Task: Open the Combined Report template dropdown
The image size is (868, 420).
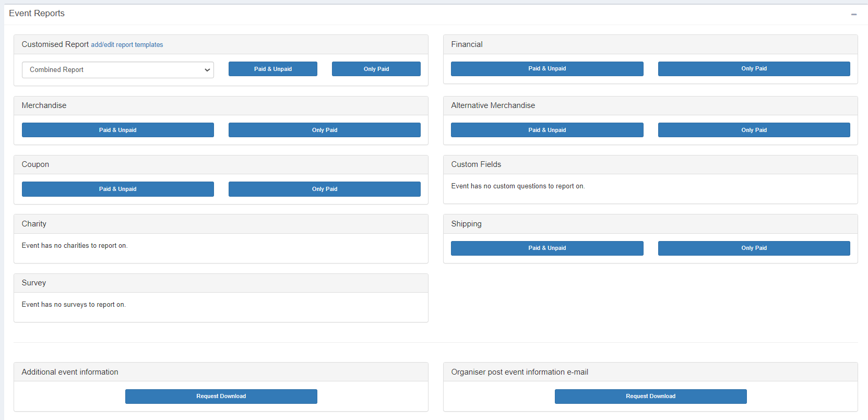Action: [x=118, y=70]
